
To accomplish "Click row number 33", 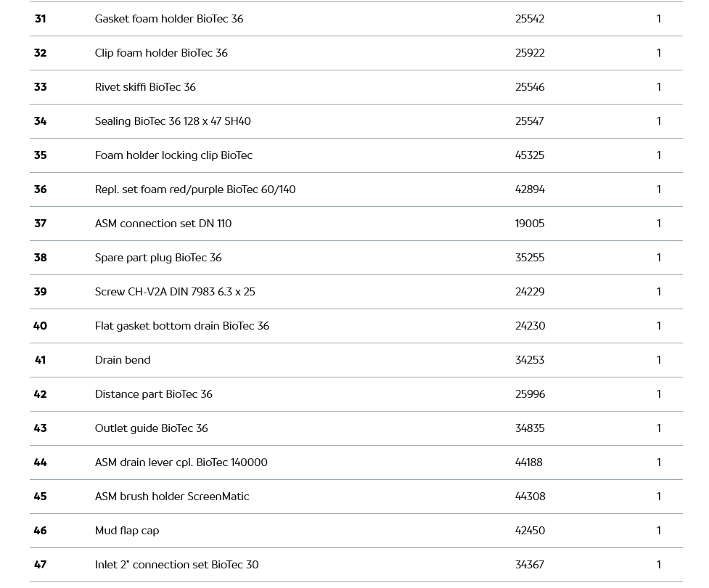I will [40, 87].
